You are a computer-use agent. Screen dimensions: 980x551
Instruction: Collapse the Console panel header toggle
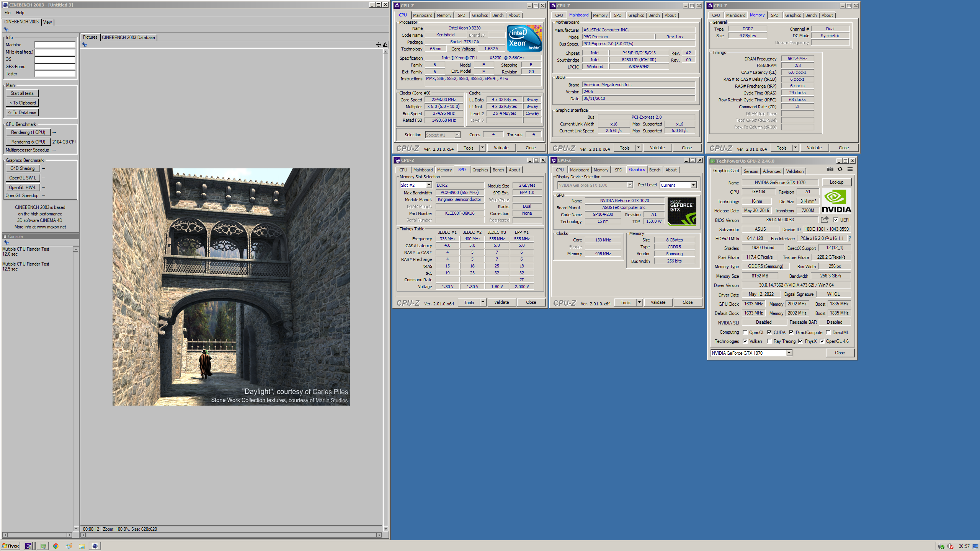(5, 236)
